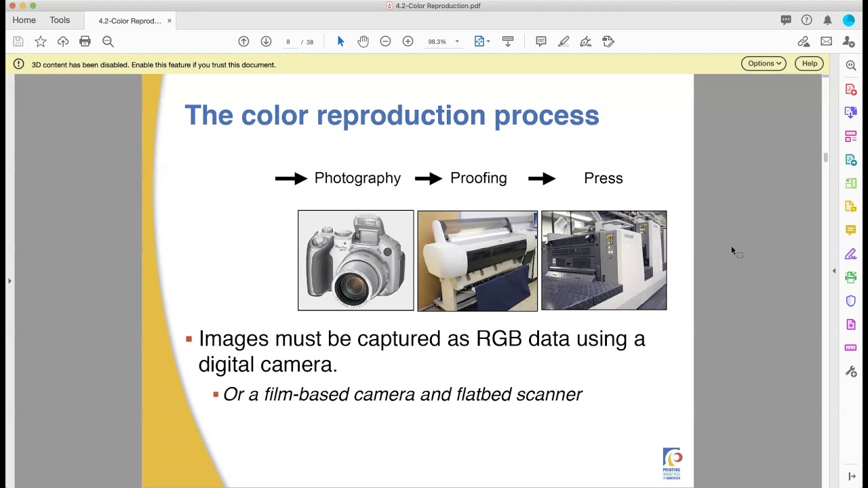
Task: View notifications bell icon
Action: [827, 20]
